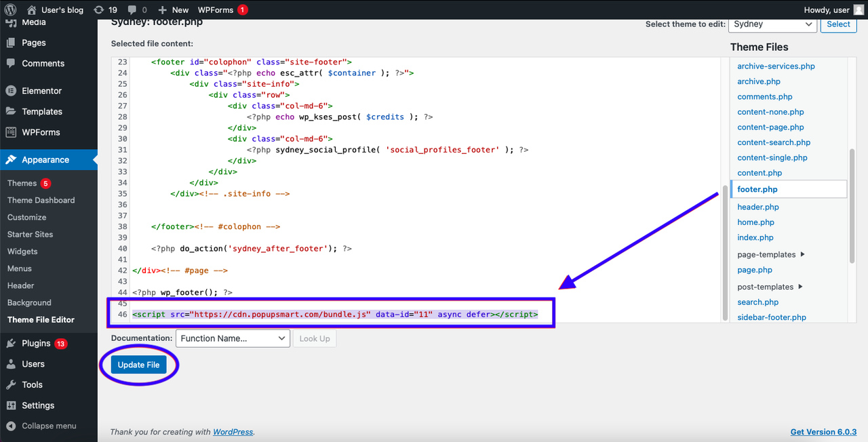Open the WordPress logo menu

point(10,9)
